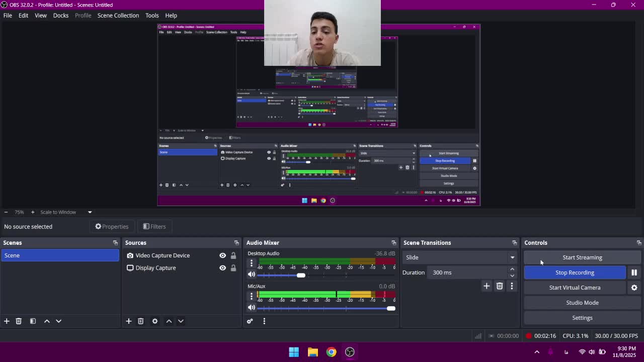Open the Docks menu
Screen dimensions: 644x362
coord(60,16)
